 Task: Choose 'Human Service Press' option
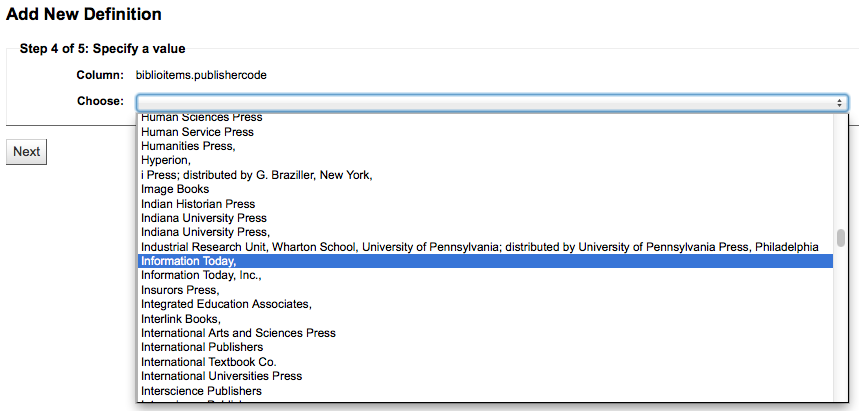coord(197,132)
